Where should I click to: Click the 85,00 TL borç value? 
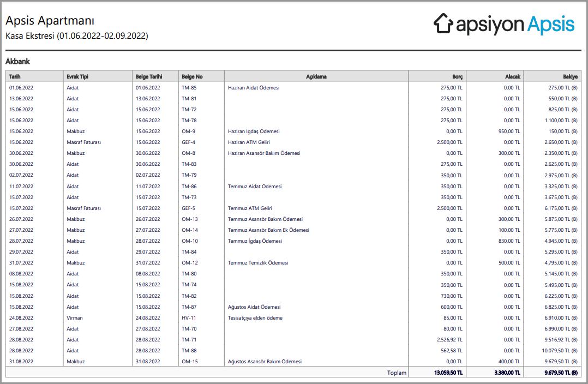(453, 317)
